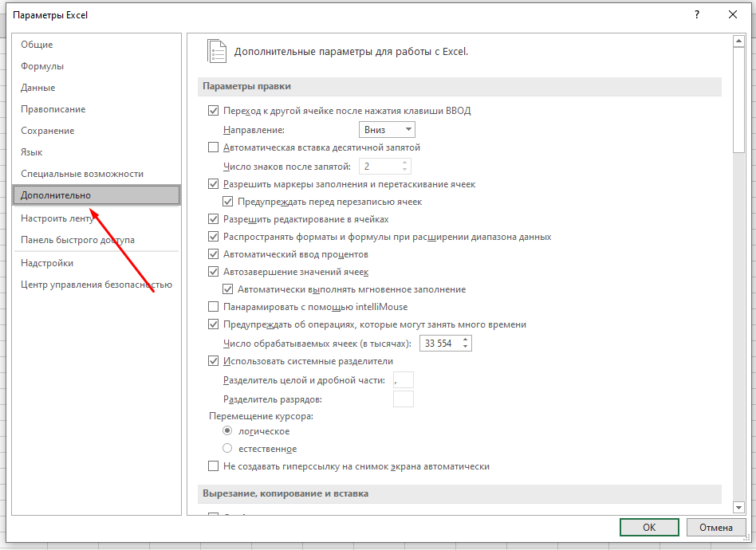Decrease Число обрабатываемых ячеек with down arrow
756x550 pixels.
465,347
